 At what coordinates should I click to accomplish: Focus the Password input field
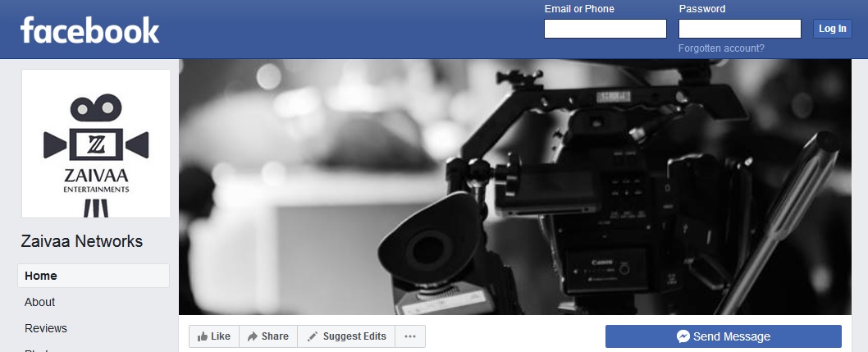tap(739, 30)
